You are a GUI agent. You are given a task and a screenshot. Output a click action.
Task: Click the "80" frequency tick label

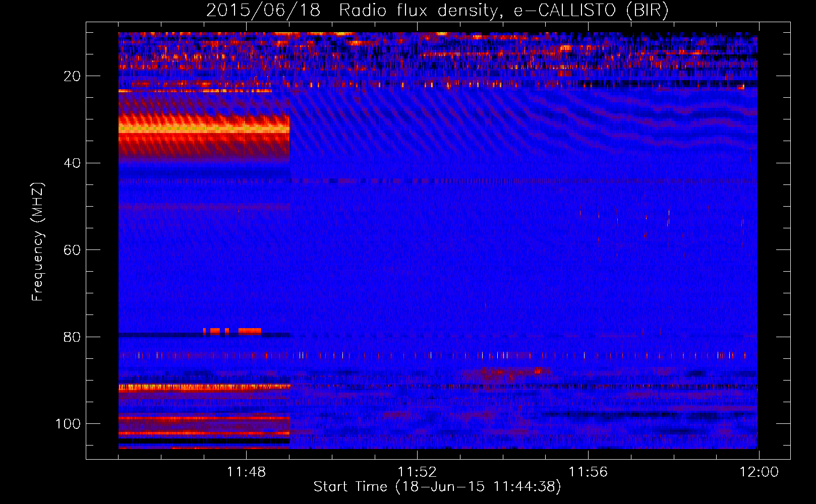[x=72, y=337]
